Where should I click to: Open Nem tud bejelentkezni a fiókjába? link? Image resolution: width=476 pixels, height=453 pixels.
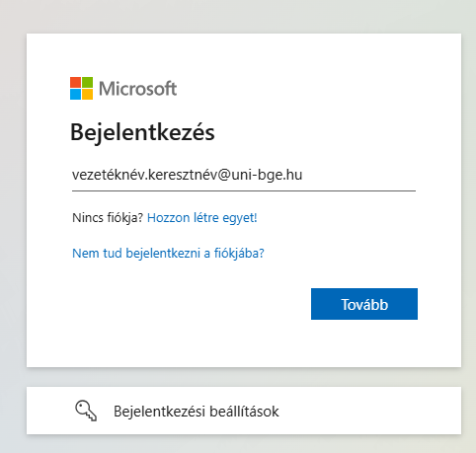(x=168, y=254)
